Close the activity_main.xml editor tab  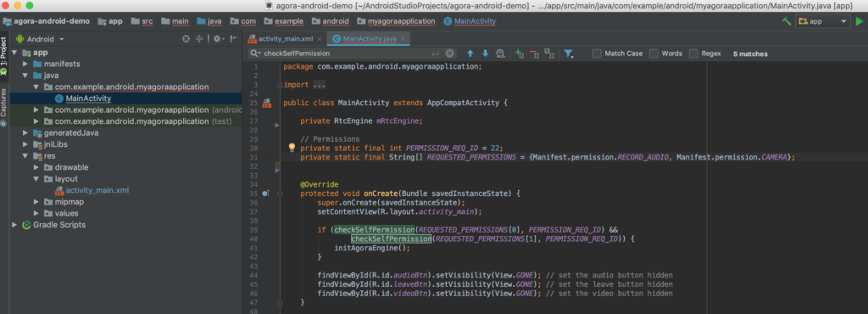(x=319, y=39)
